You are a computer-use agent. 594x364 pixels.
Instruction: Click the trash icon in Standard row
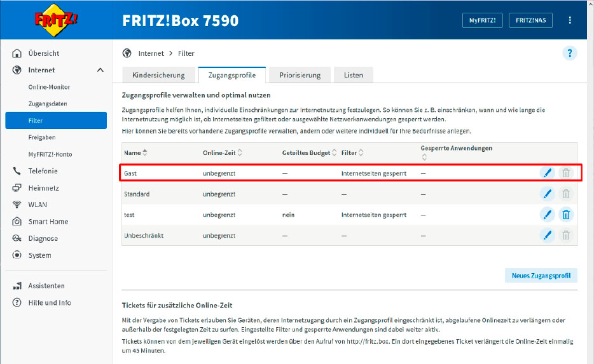point(566,194)
